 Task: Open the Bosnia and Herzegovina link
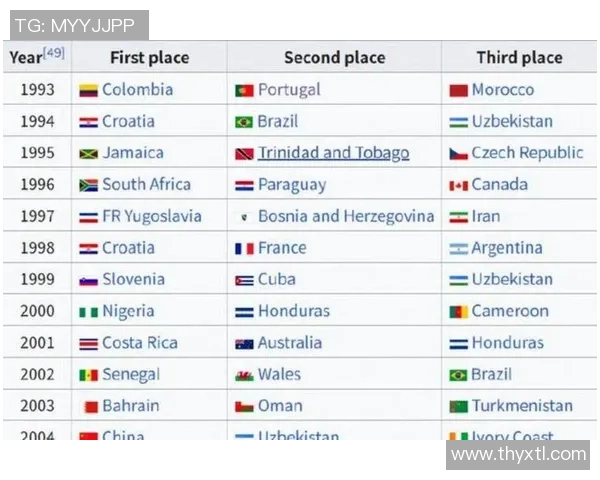coord(346,216)
